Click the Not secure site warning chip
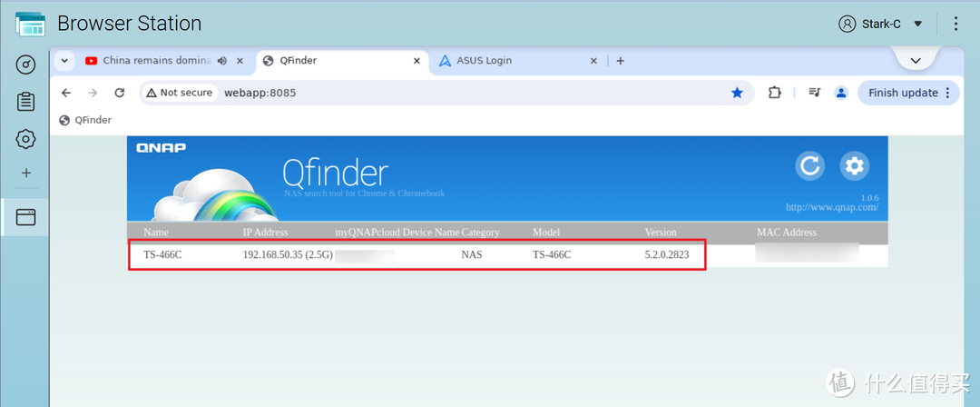This screenshot has width=980, height=407. 179,93
